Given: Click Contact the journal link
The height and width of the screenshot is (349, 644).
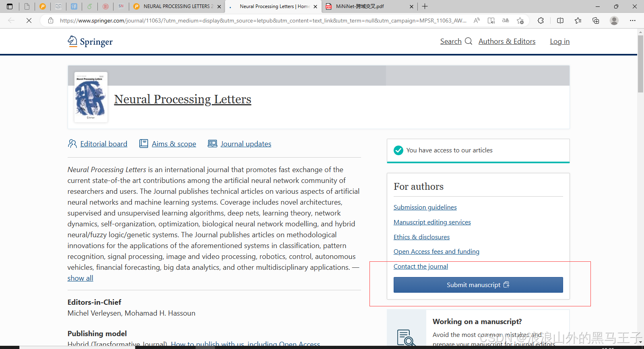Looking at the screenshot, I should pyautogui.click(x=421, y=267).
